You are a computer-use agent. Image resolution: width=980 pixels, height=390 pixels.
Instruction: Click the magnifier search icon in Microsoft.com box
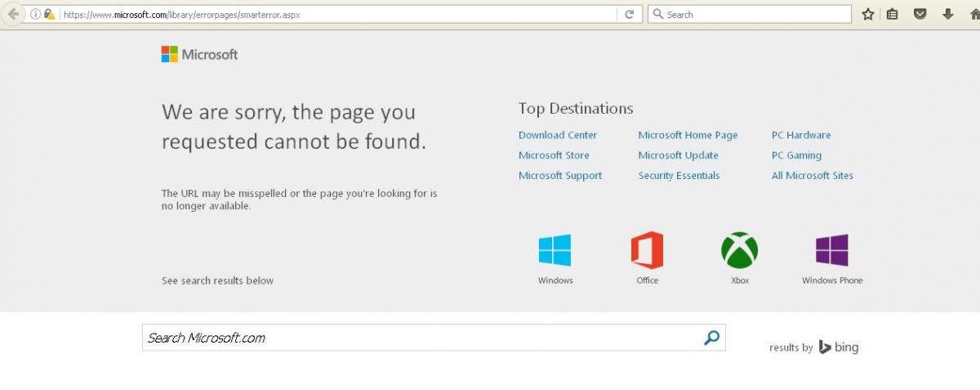[x=712, y=338]
